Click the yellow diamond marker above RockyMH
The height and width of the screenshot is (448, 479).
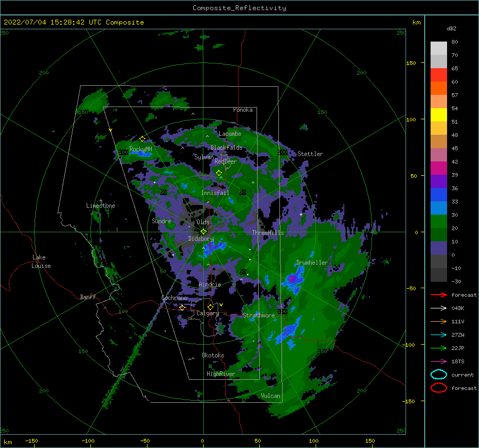click(142, 139)
